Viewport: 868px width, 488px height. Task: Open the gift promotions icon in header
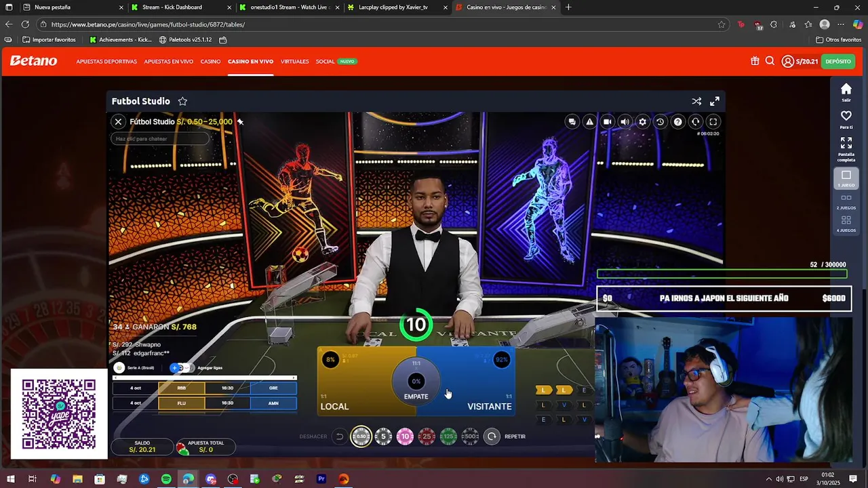(x=755, y=61)
